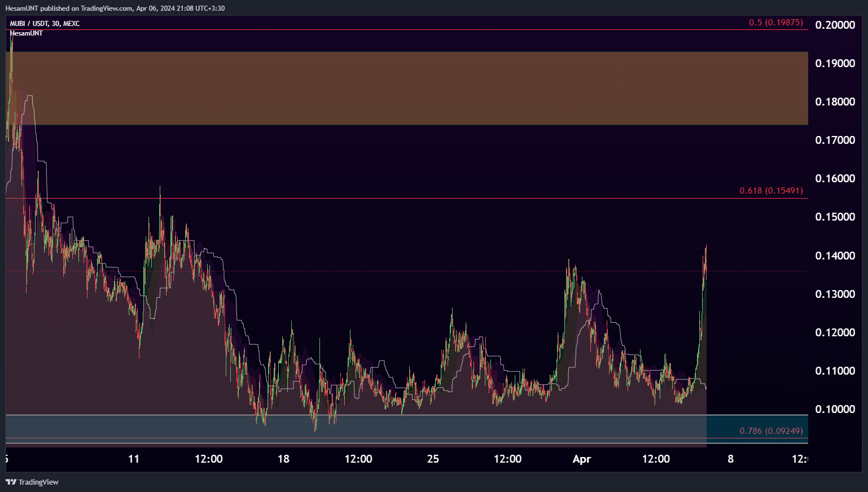Image resolution: width=868 pixels, height=492 pixels.
Task: Click the red dotted current price line
Action: pyautogui.click(x=407, y=271)
